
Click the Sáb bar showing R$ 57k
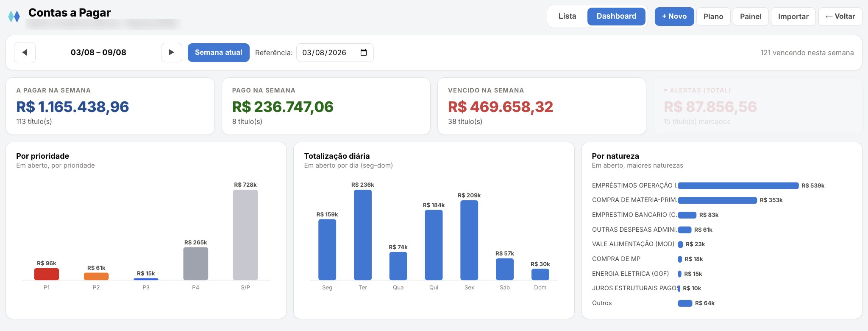pos(505,269)
